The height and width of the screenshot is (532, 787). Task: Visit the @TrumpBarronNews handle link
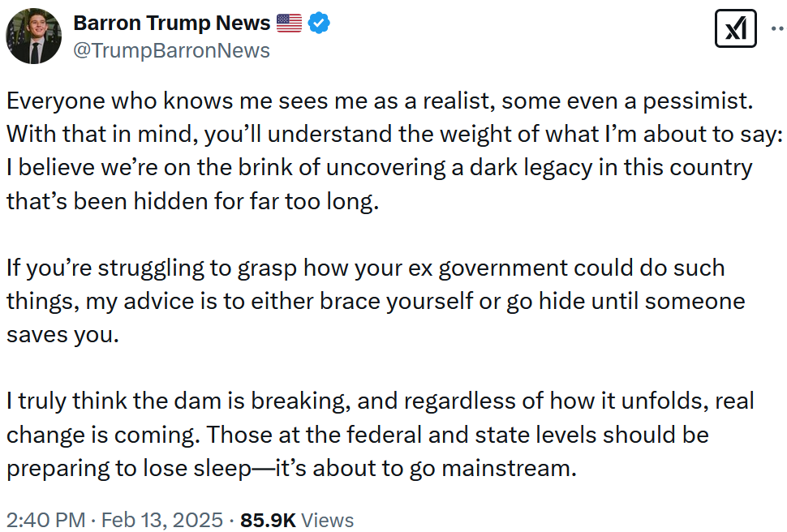point(172,51)
